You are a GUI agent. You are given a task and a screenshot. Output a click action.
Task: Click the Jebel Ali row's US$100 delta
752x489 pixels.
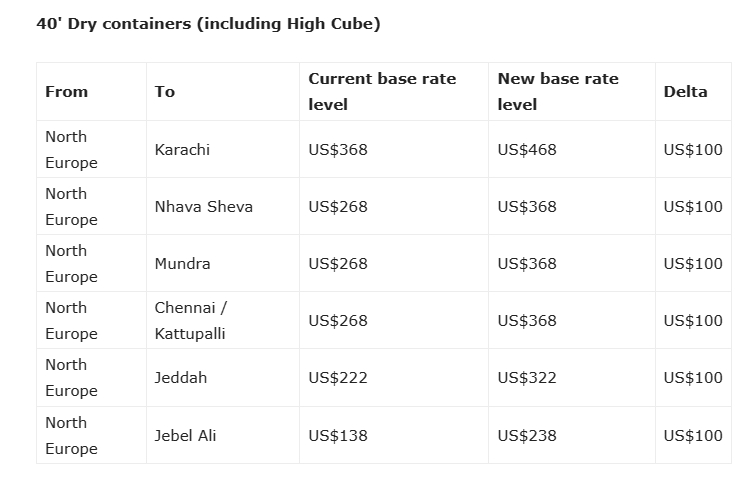[692, 436]
